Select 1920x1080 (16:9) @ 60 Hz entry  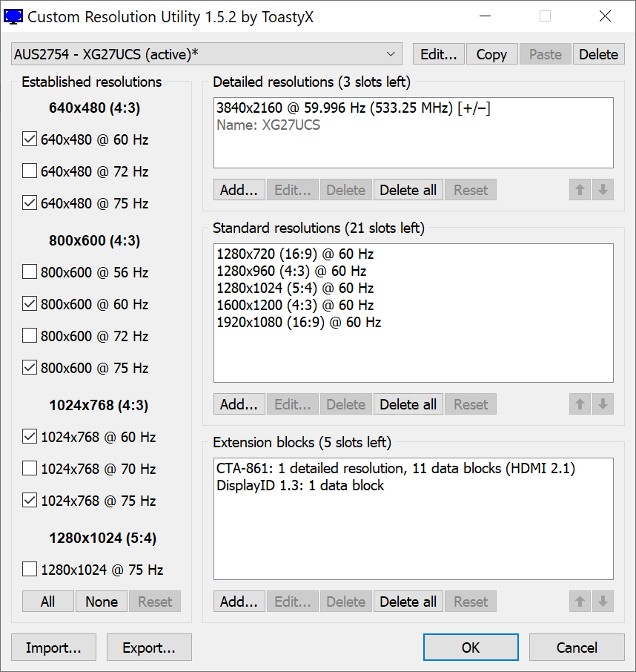pyautogui.click(x=414, y=323)
